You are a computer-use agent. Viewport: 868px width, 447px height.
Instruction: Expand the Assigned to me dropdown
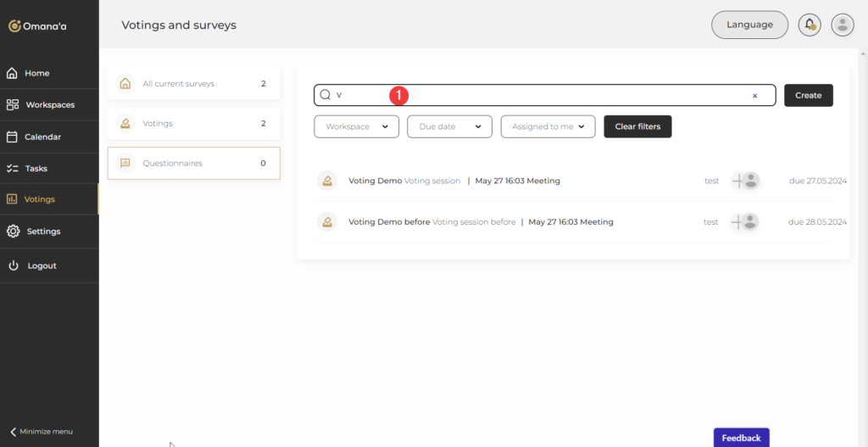pos(548,126)
